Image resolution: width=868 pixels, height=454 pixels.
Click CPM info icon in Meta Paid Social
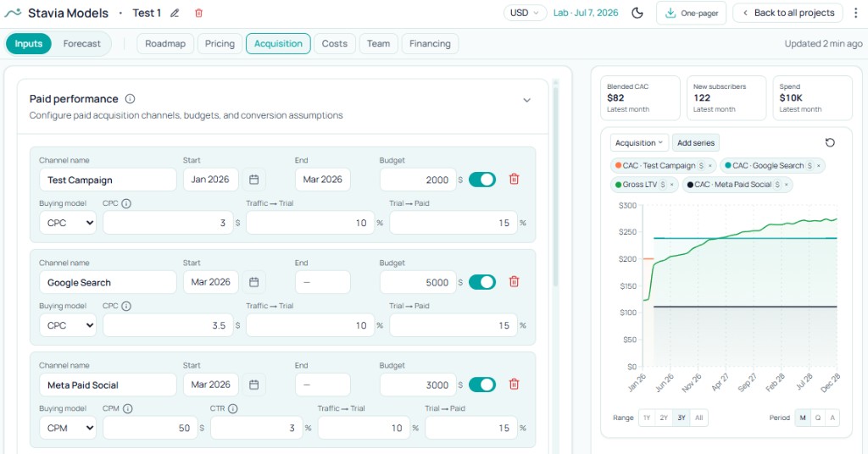[127, 408]
